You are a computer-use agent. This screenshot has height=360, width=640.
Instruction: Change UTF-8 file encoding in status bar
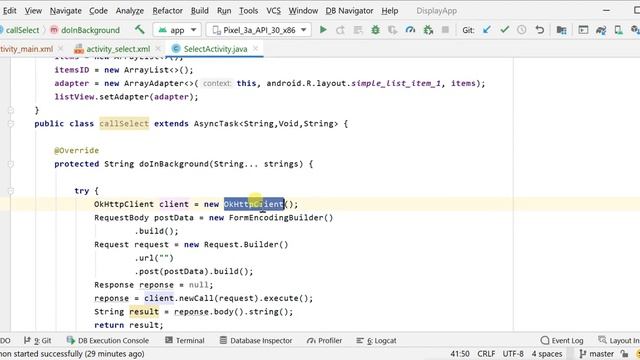[513, 354]
